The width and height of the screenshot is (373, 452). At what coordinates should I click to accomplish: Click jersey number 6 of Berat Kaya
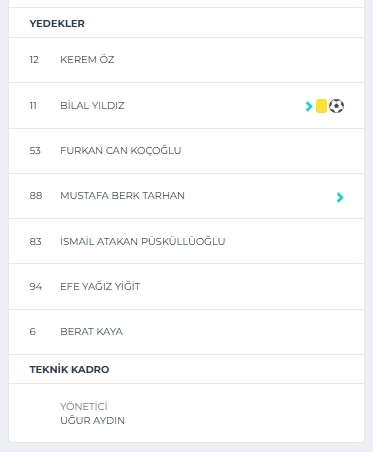click(32, 332)
